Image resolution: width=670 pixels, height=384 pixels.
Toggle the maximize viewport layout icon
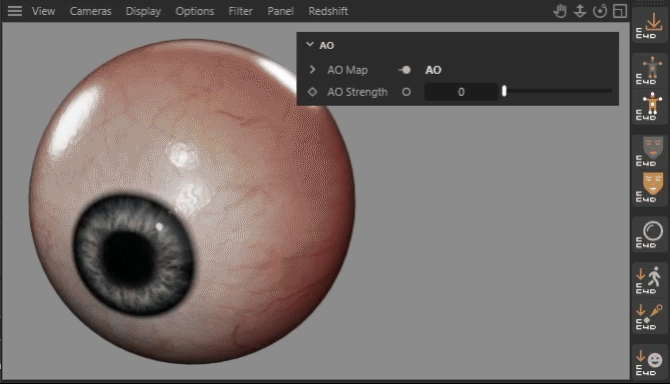pos(620,11)
